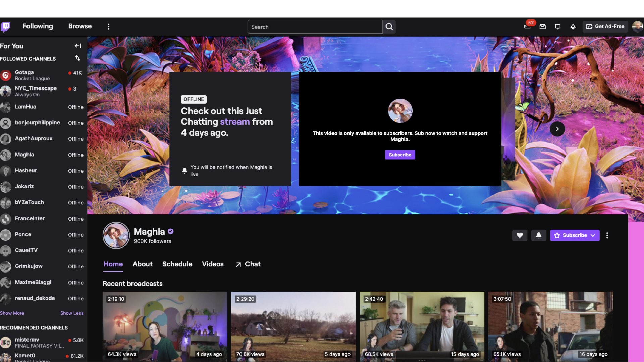Open the whispers chat bubble icon

pos(557,27)
